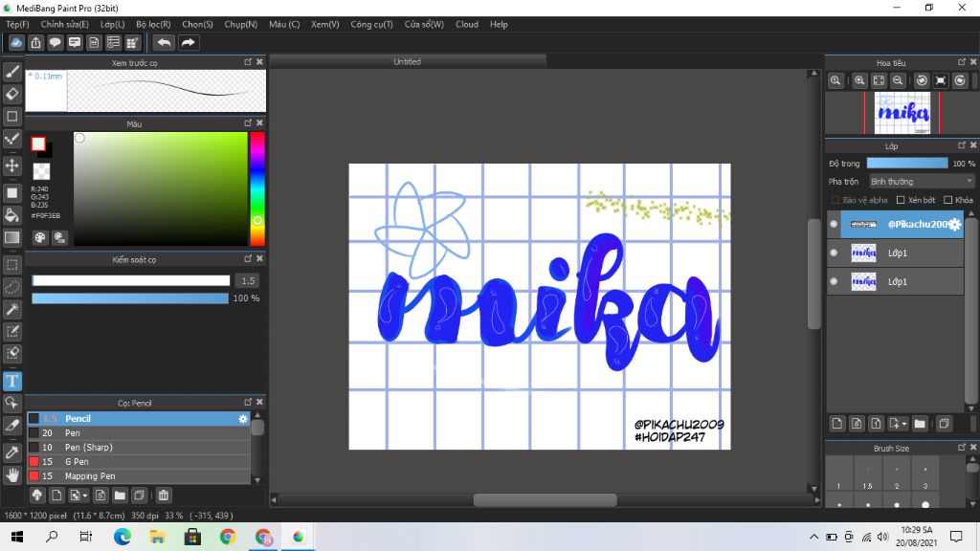Select the Eraser tool
Image resolution: width=980 pixels, height=551 pixels.
click(11, 95)
